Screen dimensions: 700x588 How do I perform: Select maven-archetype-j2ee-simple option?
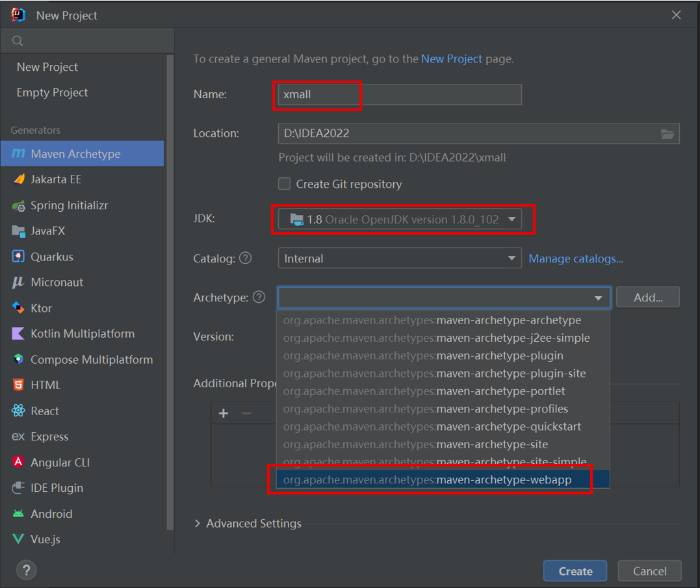(x=443, y=338)
